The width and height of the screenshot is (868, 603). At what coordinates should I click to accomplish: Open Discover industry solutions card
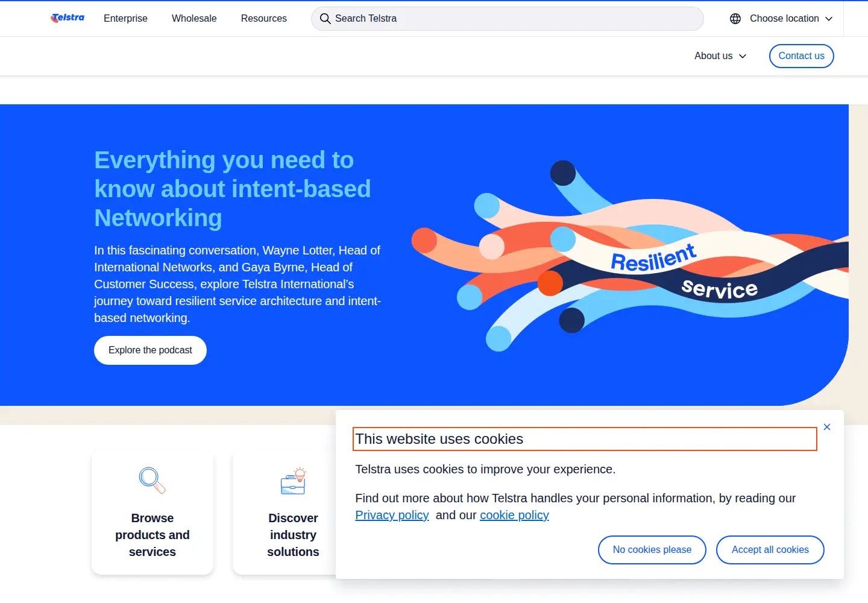coord(285,512)
